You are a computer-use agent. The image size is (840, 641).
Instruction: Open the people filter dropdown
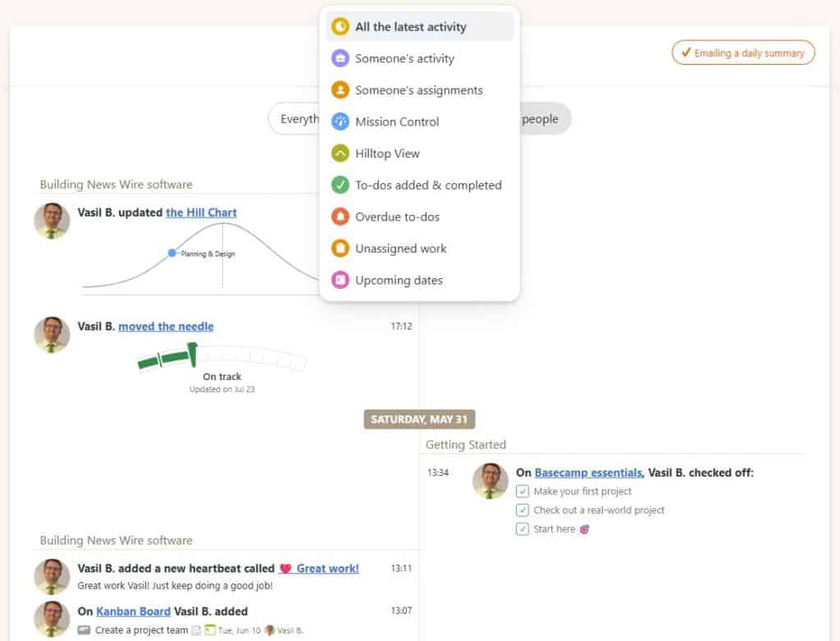click(541, 119)
